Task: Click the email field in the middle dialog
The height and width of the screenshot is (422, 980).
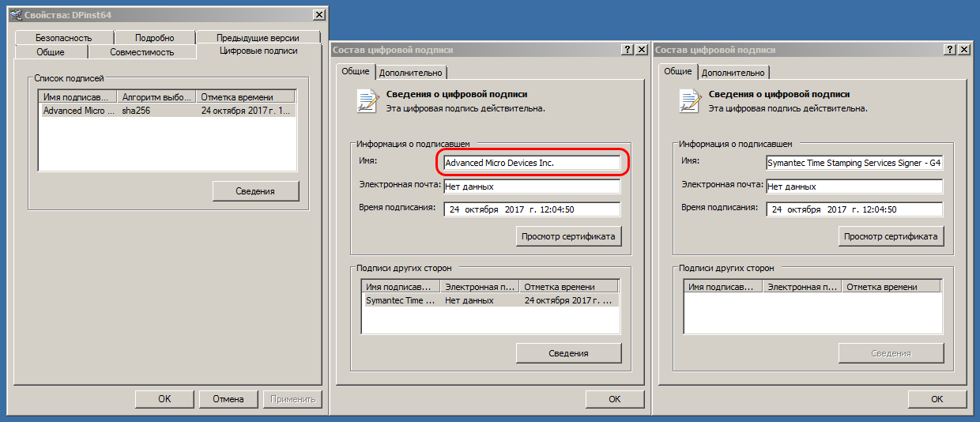Action: point(531,187)
